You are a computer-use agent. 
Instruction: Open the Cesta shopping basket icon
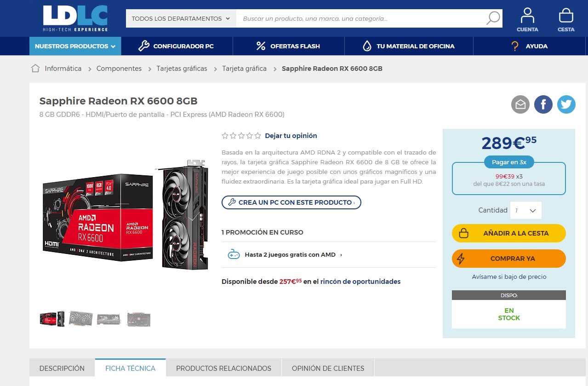(x=566, y=19)
